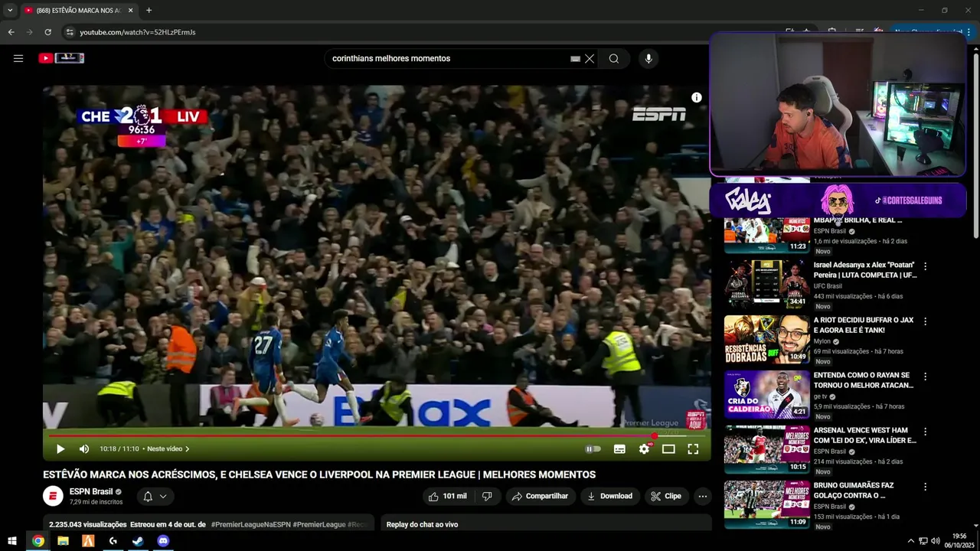Screen dimensions: 980x551
Task: Close the ESTÊVÃO MARCA browser tab
Action: tap(131, 11)
